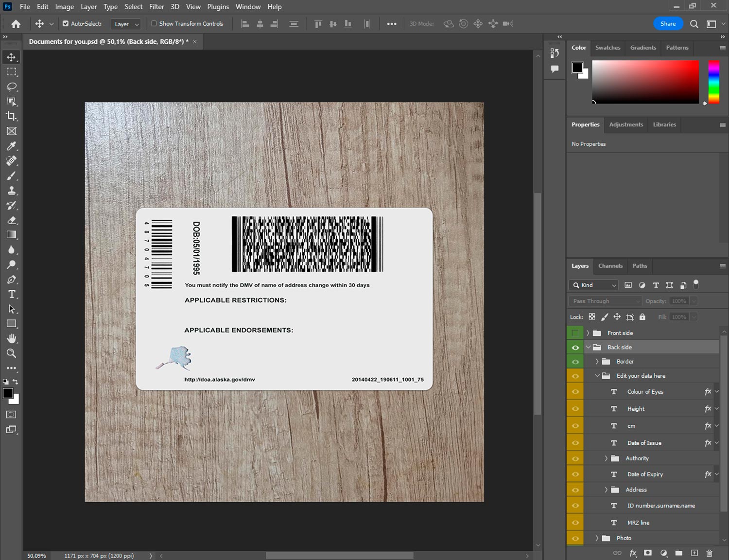Expand the Border group
Image resolution: width=729 pixels, height=560 pixels.
597,362
